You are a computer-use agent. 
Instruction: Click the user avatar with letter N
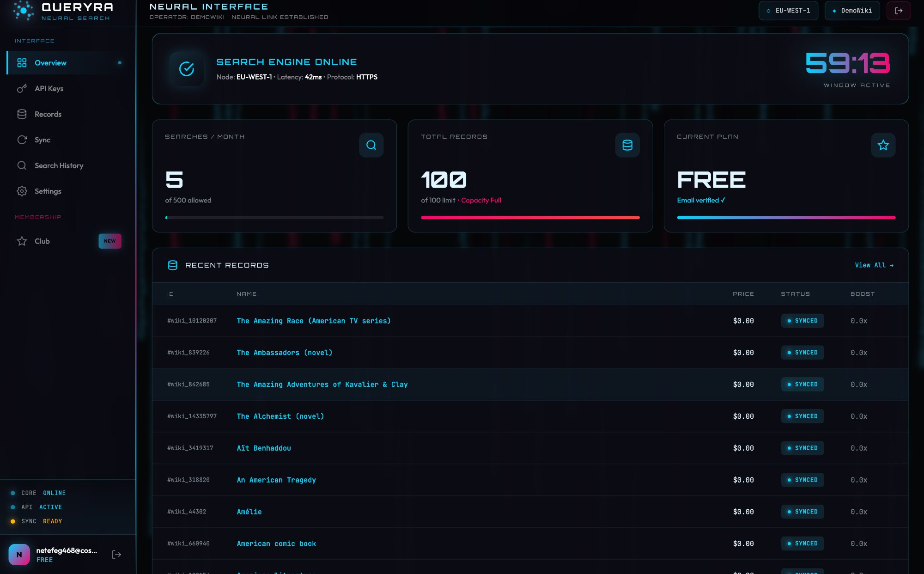point(19,555)
